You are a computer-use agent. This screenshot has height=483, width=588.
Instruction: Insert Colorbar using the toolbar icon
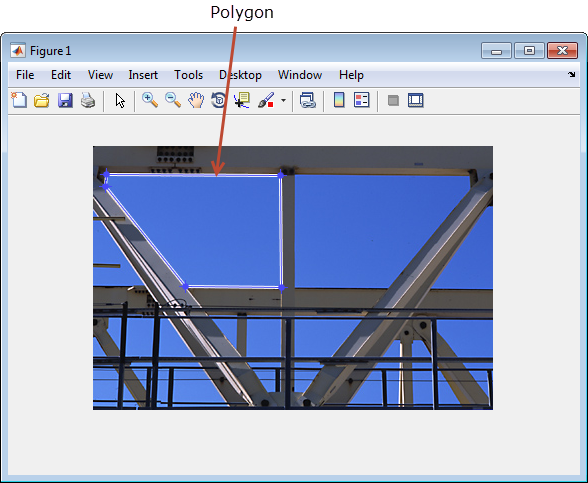click(339, 100)
